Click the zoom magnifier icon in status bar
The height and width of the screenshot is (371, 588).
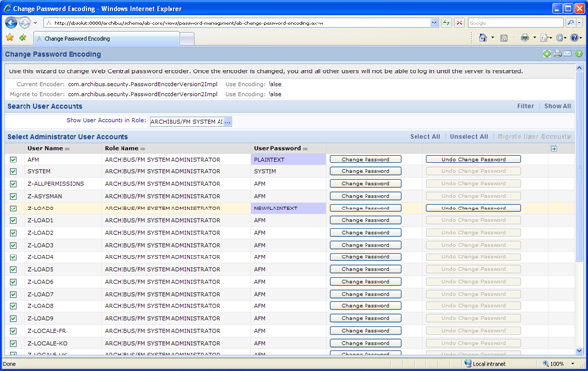click(546, 363)
